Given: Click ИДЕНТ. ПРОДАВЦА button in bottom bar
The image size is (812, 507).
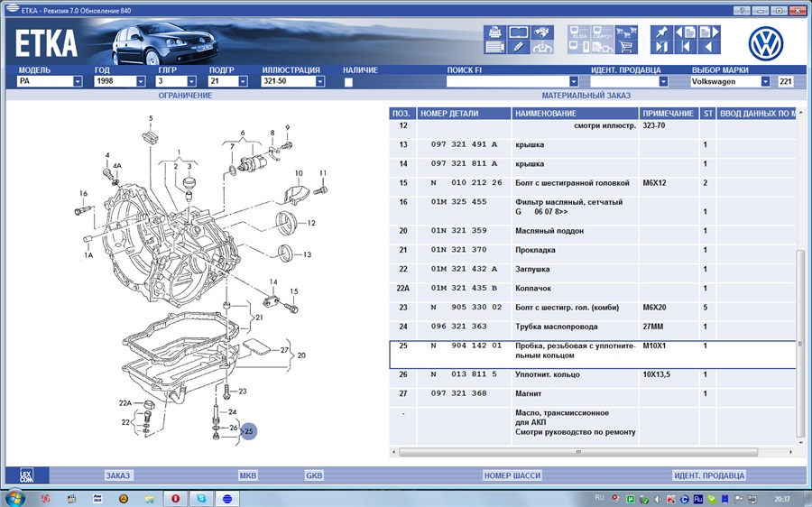Looking at the screenshot, I should coord(709,475).
